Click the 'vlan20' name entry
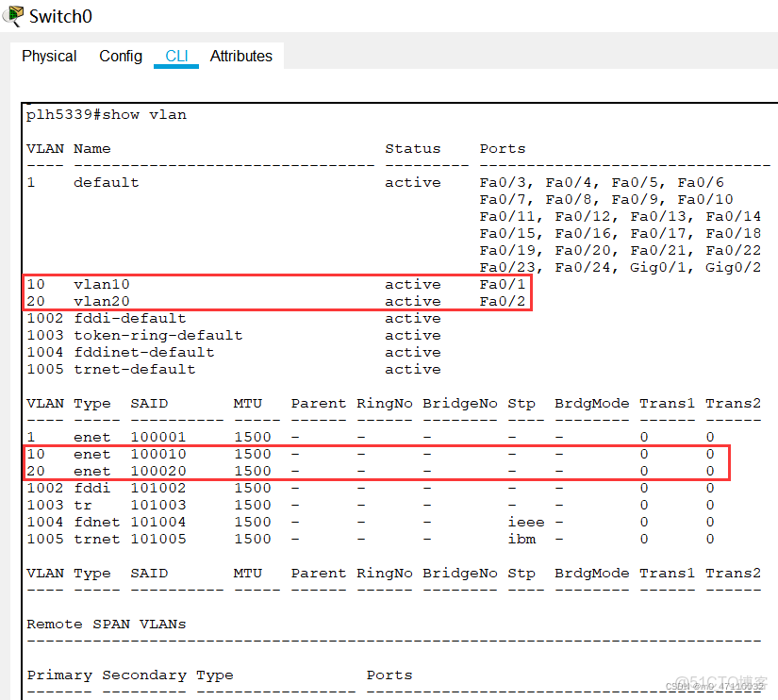The image size is (778, 700). tap(102, 301)
